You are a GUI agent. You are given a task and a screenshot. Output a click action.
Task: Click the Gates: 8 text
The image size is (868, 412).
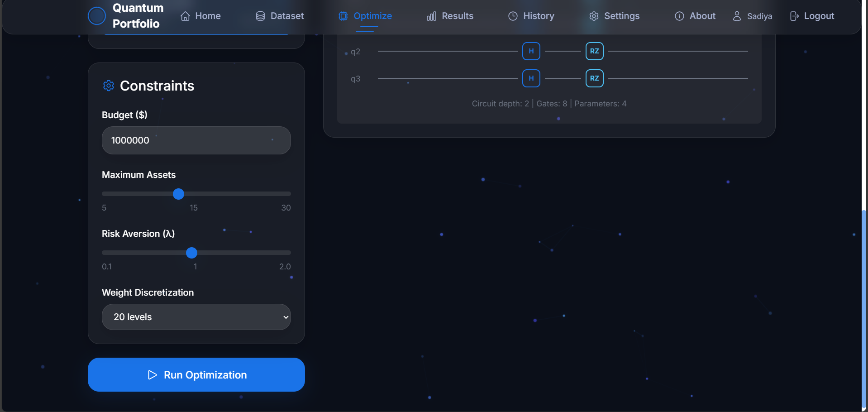552,104
